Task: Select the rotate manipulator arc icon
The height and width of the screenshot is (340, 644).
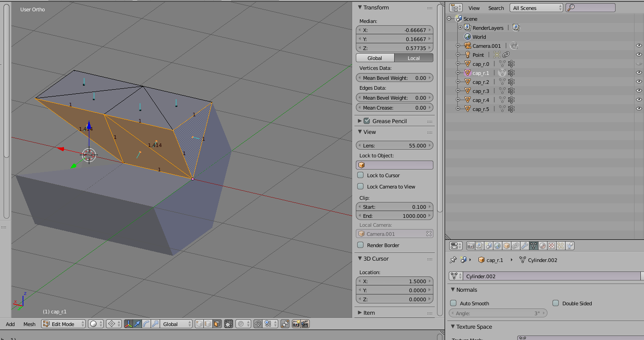Action: [x=147, y=324]
